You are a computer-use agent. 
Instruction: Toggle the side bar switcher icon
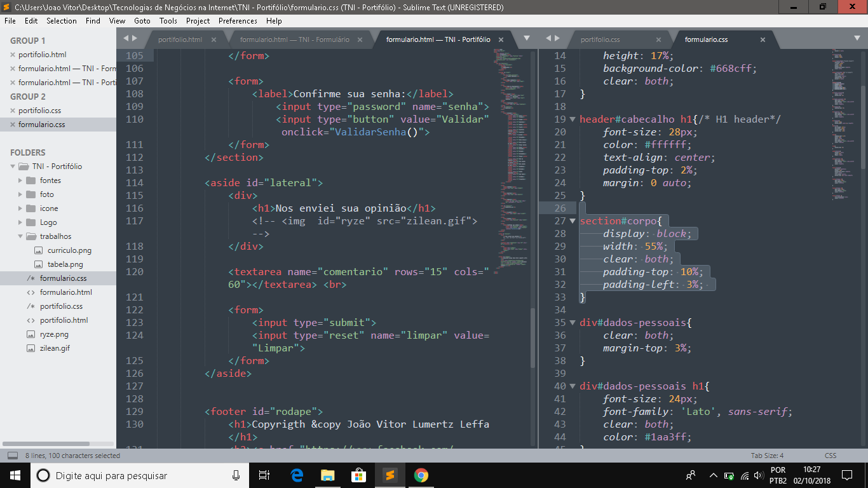pyautogui.click(x=12, y=456)
